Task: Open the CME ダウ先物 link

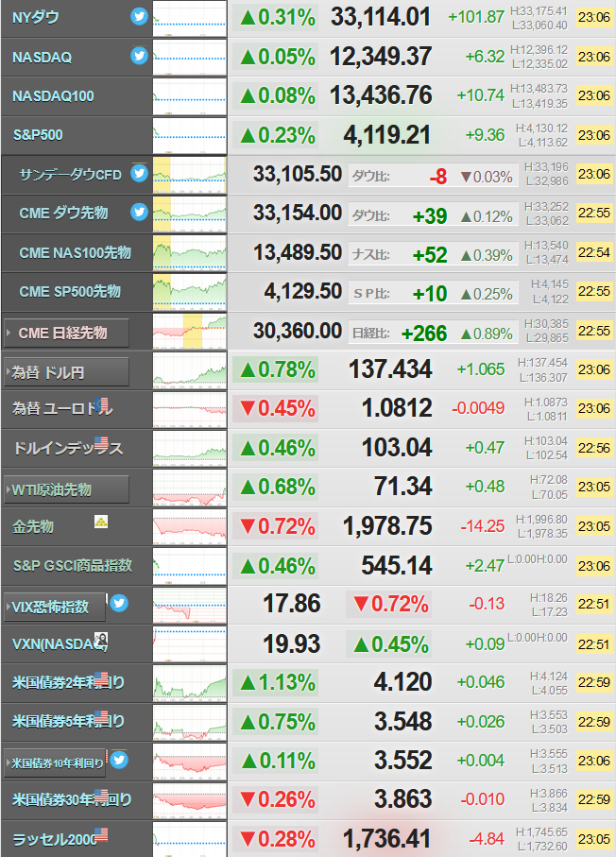Action: pyautogui.click(x=63, y=213)
